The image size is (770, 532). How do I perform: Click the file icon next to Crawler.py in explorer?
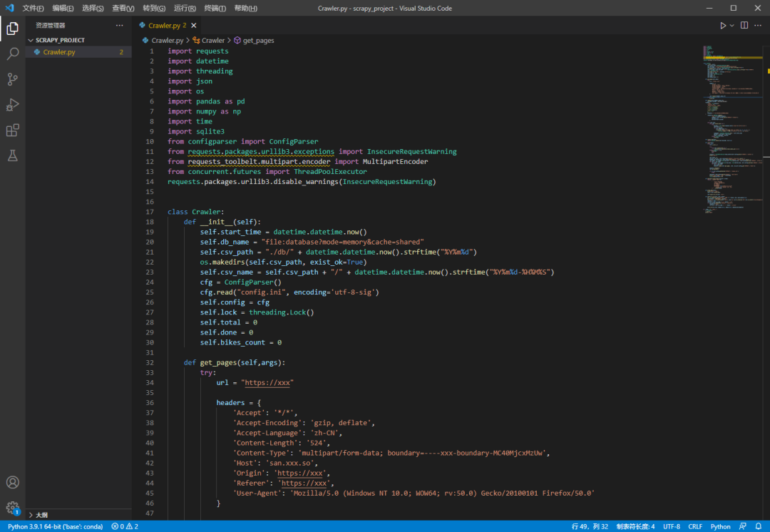(37, 52)
